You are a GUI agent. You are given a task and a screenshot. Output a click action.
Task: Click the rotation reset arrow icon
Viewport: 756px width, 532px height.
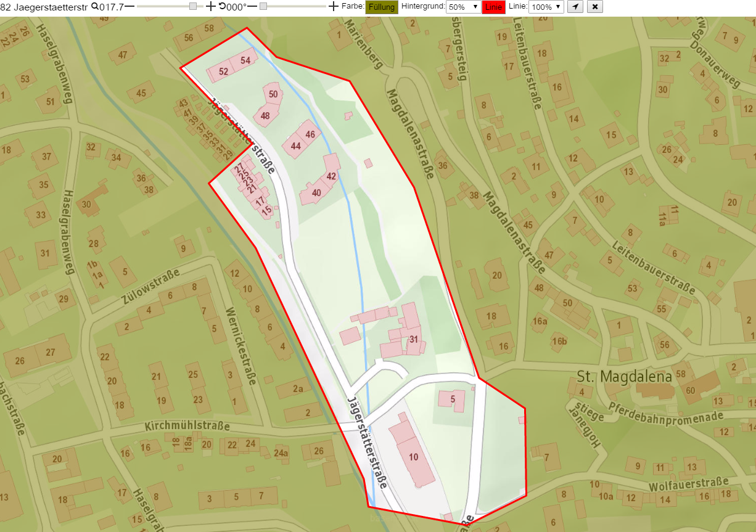point(222,7)
